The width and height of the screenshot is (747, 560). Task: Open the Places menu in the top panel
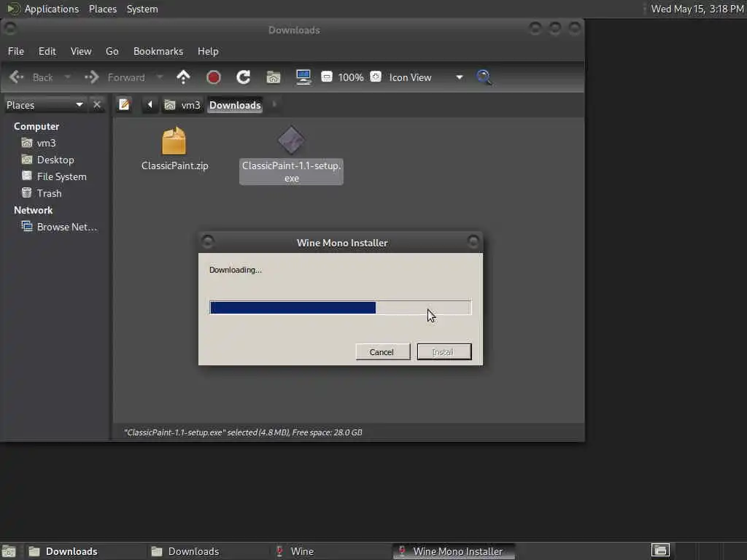[103, 9]
